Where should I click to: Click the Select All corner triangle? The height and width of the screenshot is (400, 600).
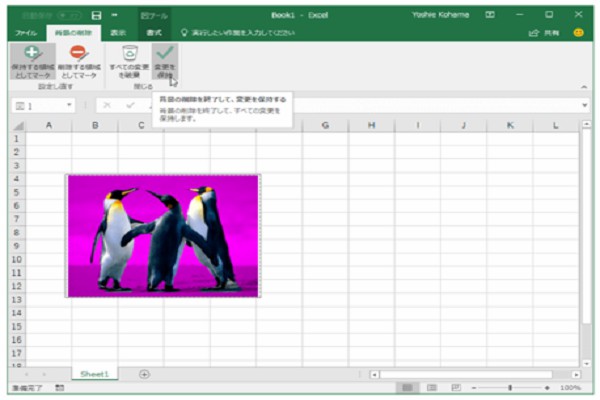[x=18, y=126]
